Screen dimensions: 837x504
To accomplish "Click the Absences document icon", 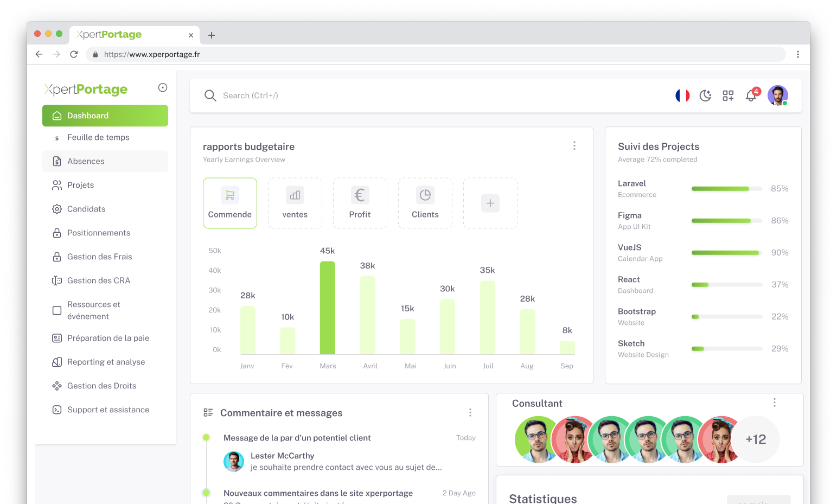I will pyautogui.click(x=57, y=161).
